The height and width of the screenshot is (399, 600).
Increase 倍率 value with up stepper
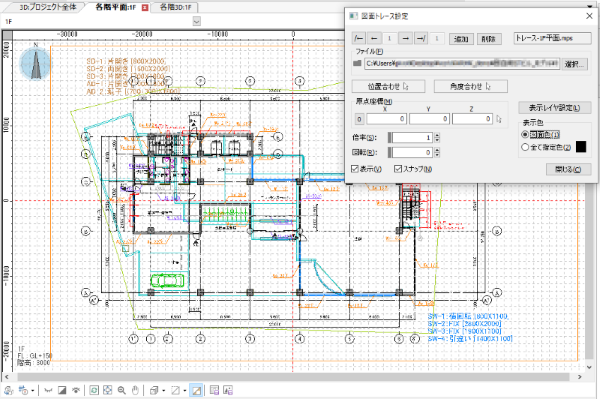(437, 135)
